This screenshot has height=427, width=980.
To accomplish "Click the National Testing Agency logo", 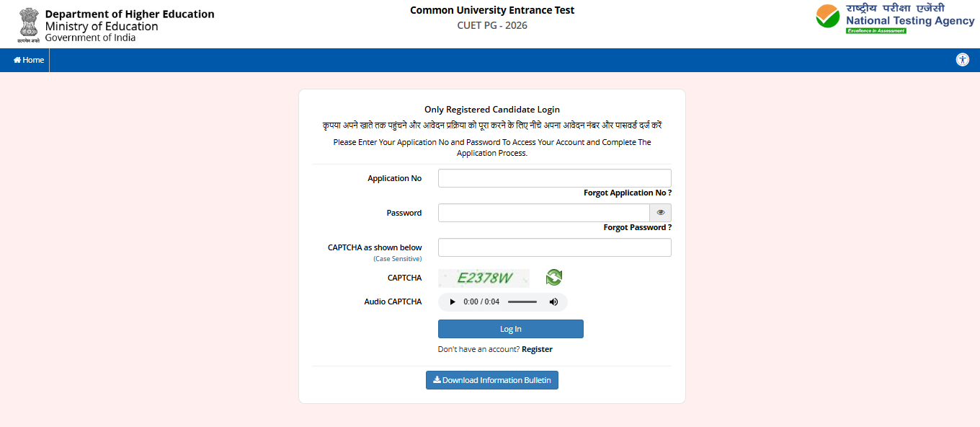I will [x=894, y=19].
